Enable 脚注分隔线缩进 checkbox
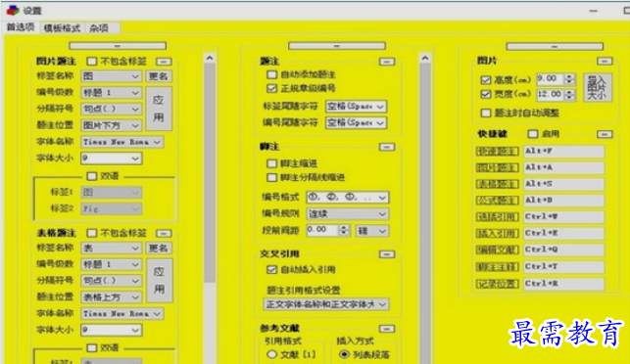Viewport: 630px width, 364px height. pos(272,177)
